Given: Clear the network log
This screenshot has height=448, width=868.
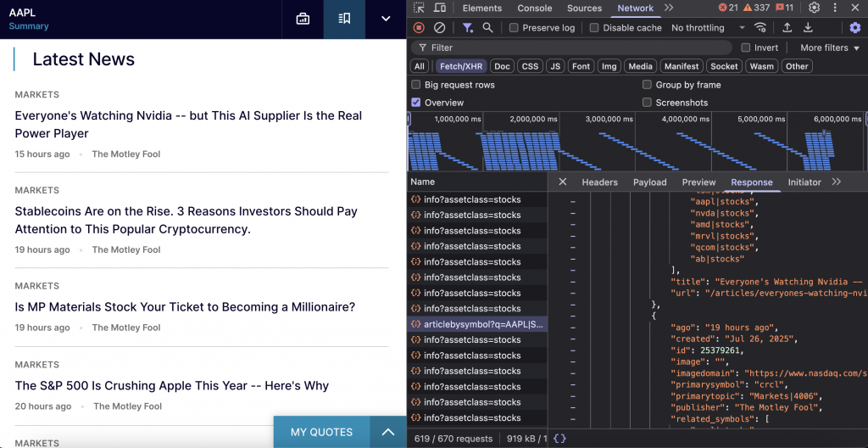Looking at the screenshot, I should [439, 28].
